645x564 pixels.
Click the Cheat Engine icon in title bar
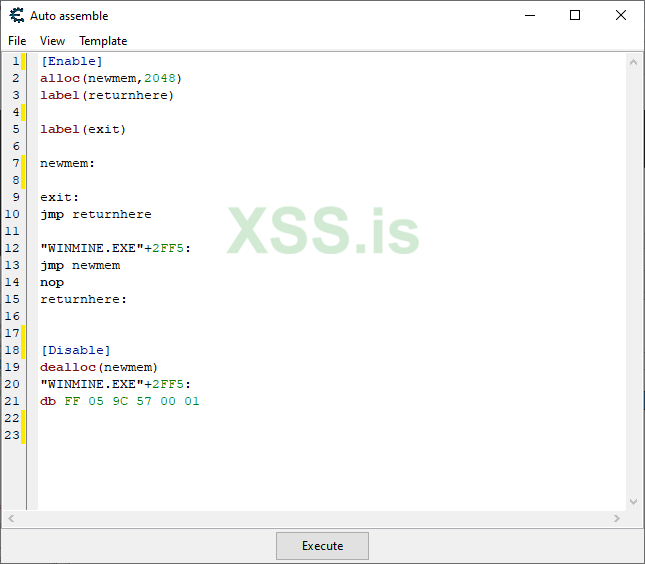17,16
